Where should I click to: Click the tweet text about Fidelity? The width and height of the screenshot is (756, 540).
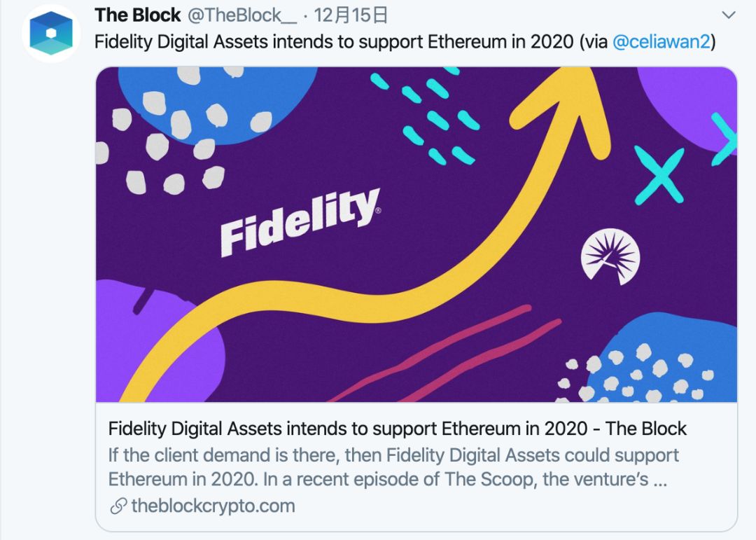pos(405,41)
